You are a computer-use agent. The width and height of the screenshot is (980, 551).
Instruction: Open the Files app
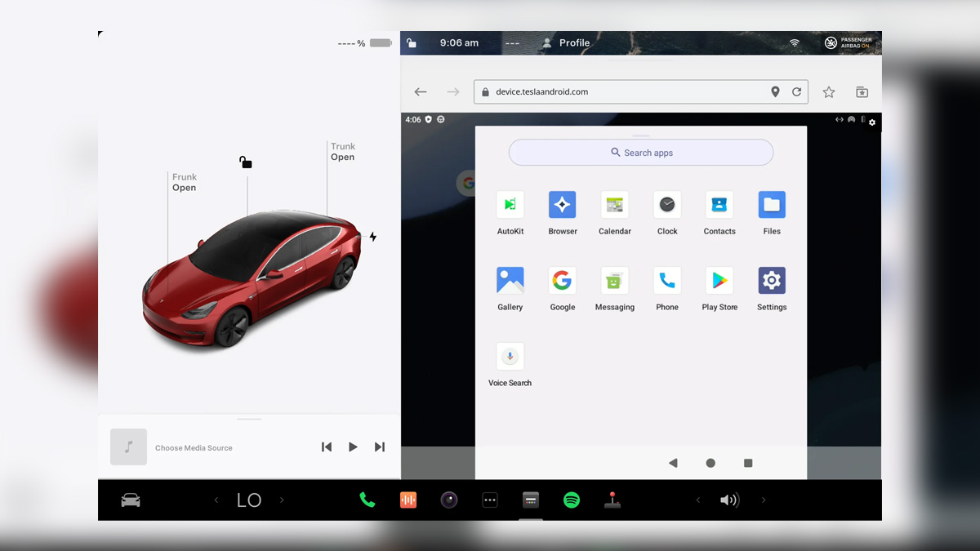(x=772, y=205)
